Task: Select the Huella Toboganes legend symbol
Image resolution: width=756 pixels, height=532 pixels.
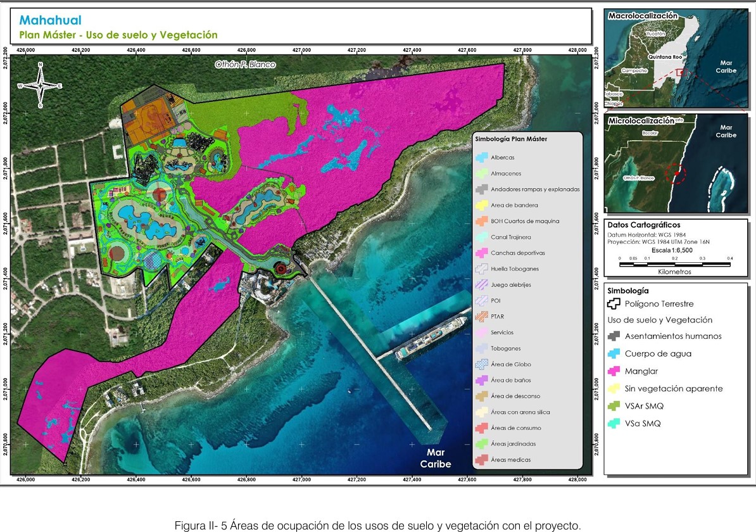Action: (482, 269)
